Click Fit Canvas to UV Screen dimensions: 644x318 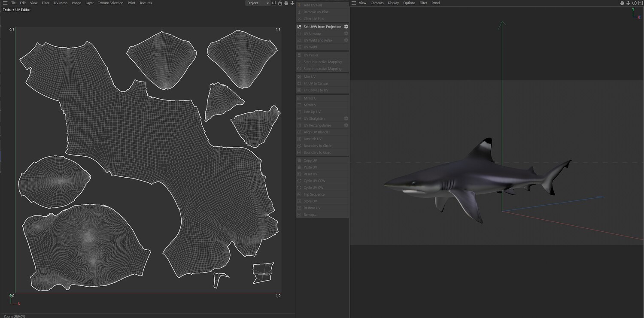[322, 91]
